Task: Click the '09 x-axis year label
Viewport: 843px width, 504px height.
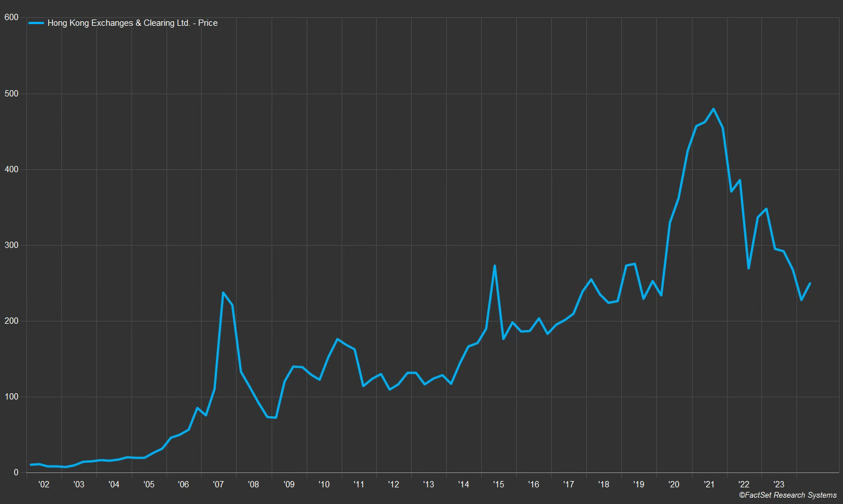Action: click(289, 484)
